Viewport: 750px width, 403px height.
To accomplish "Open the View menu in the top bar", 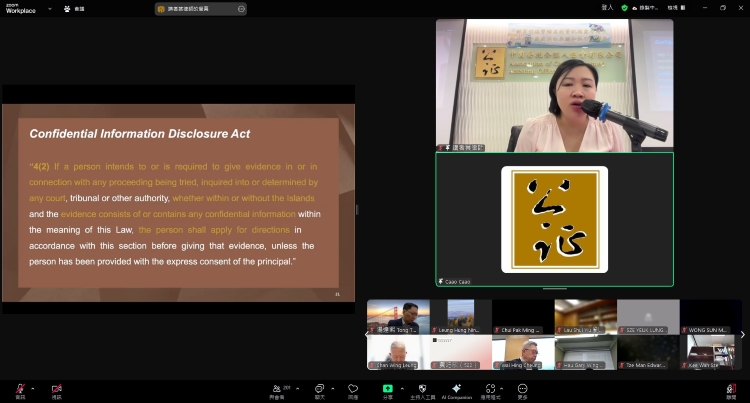I will (x=676, y=8).
